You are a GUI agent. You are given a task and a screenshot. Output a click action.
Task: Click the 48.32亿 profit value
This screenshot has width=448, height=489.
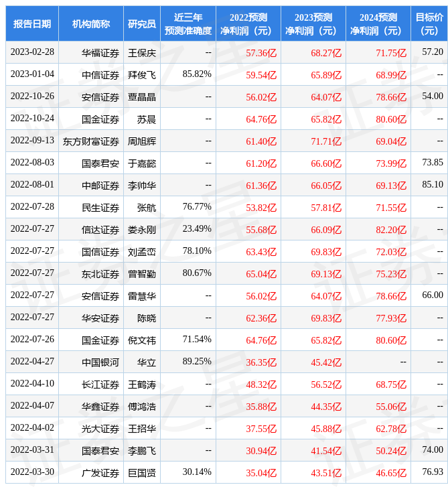[261, 385]
